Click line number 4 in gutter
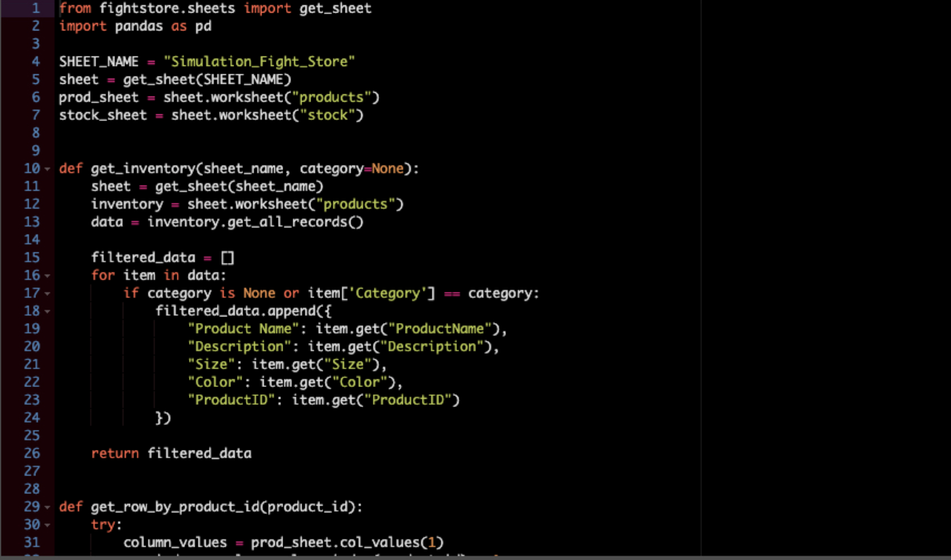951x560 pixels. tap(35, 62)
